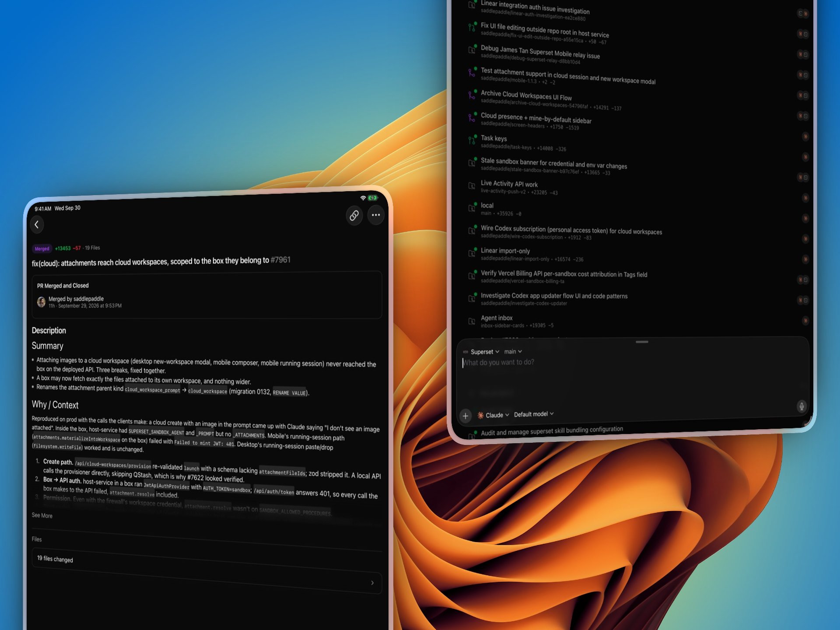Click the agent badge on 'Verify Vercel Billing' row

tap(802, 280)
